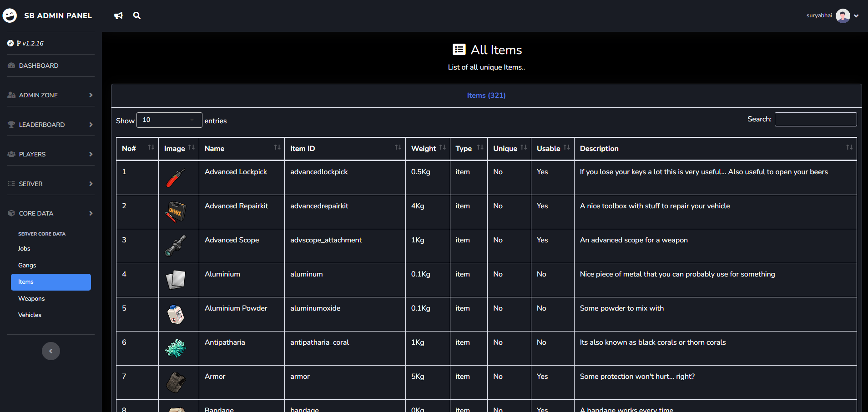Go to Vehicles in core data

coord(30,315)
